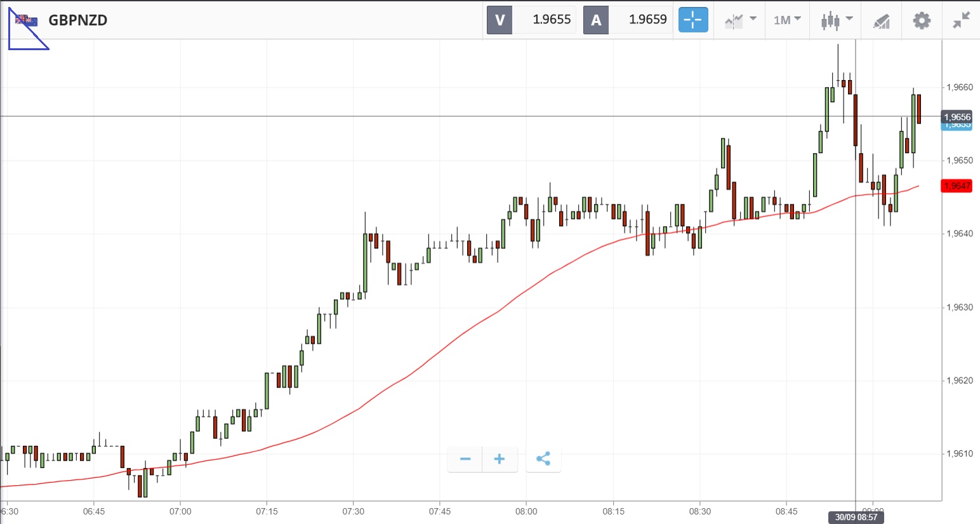Click the buy price 1.9659

pyautogui.click(x=647, y=20)
